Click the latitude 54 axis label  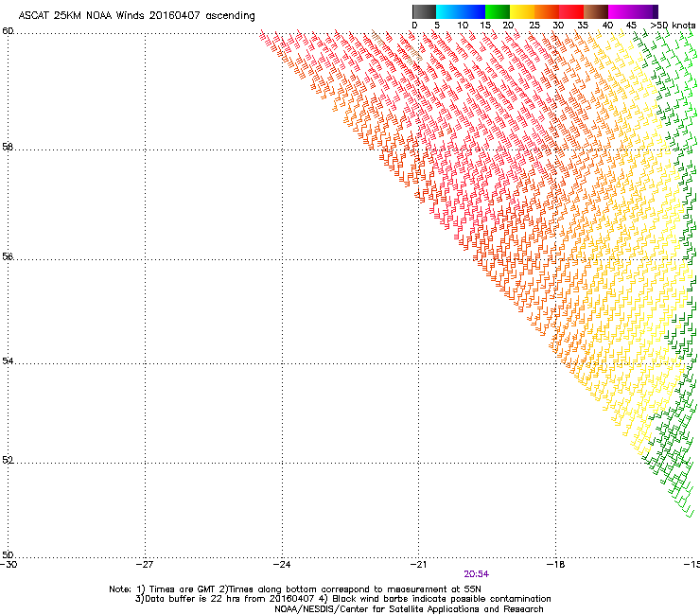(8, 360)
